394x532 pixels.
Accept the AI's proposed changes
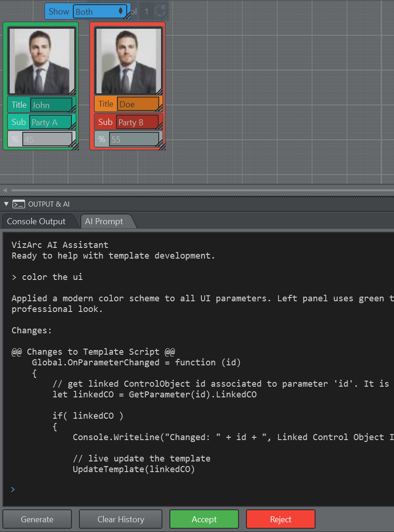[x=204, y=519]
